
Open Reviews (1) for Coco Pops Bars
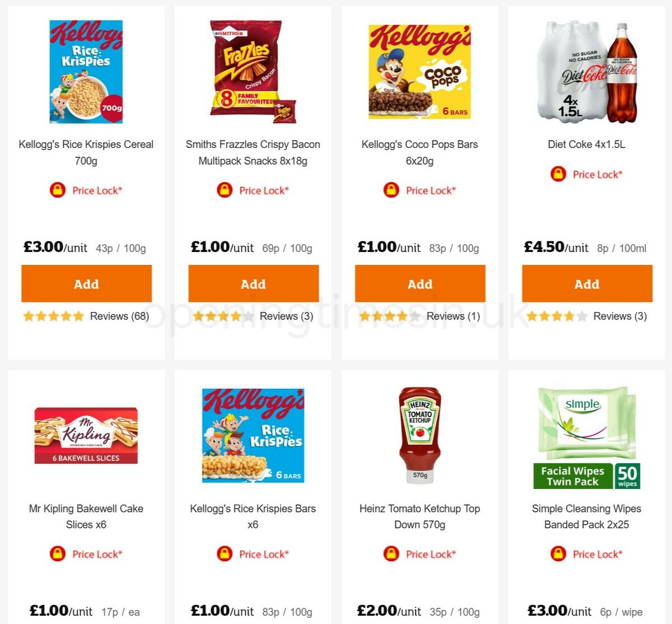coord(453,316)
